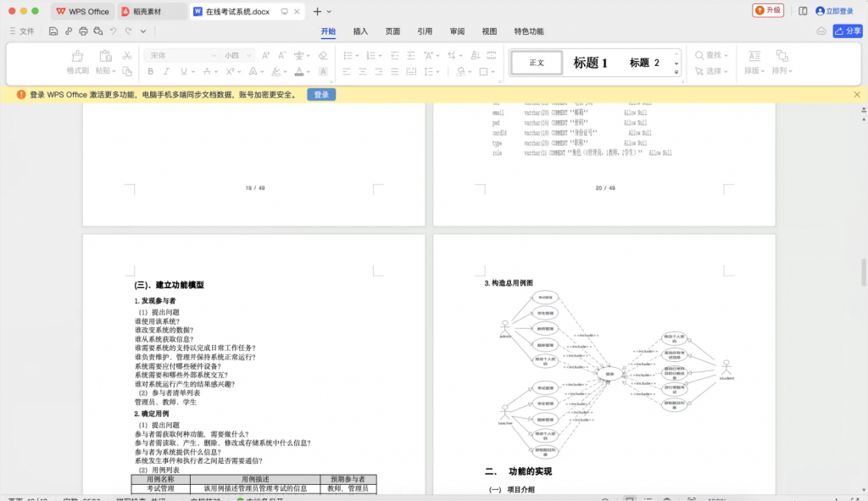The image size is (868, 501).
Task: Click the Clear Formatting eraser icon
Action: click(322, 55)
